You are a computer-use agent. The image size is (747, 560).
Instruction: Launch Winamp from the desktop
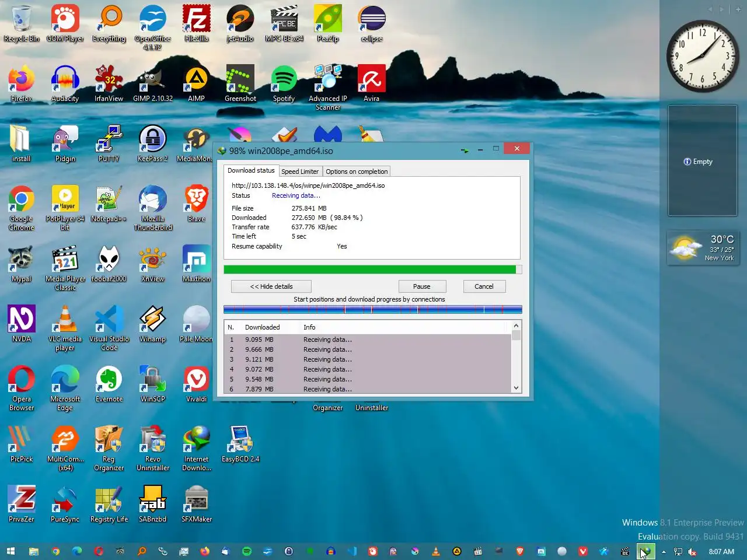[x=152, y=324]
